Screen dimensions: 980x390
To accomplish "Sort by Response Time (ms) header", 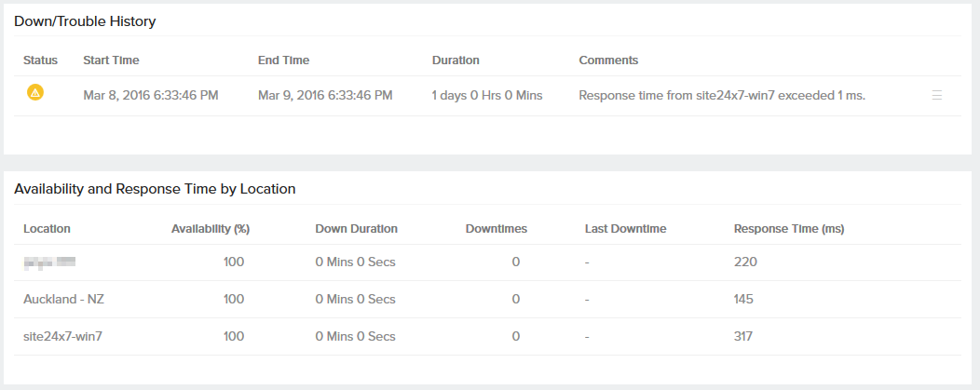I will (x=789, y=229).
